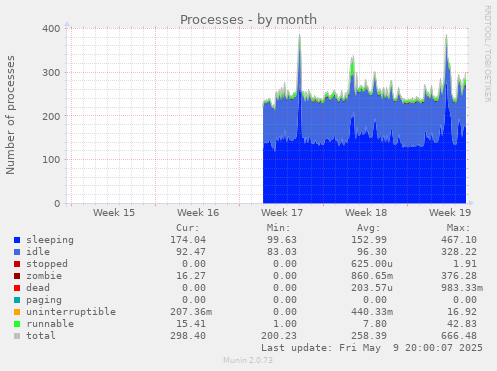Screen dimensions: 497x371
Task: Click the 'sleeping' legend label
Action: [50, 240]
